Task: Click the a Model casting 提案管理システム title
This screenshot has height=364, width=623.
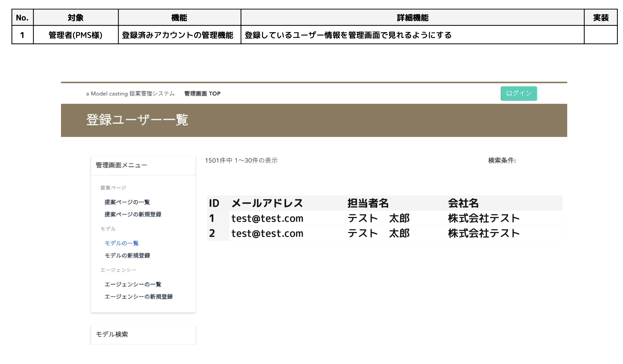Action: point(130,93)
